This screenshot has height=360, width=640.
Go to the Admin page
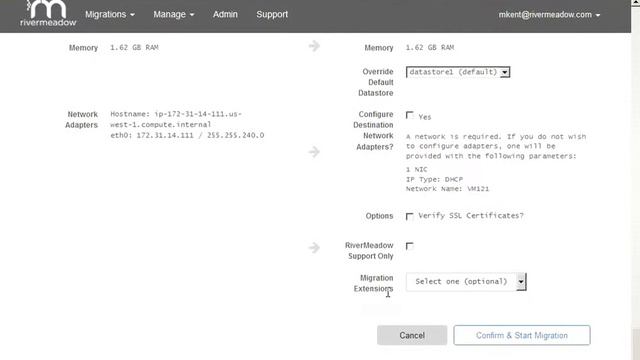[x=225, y=14]
